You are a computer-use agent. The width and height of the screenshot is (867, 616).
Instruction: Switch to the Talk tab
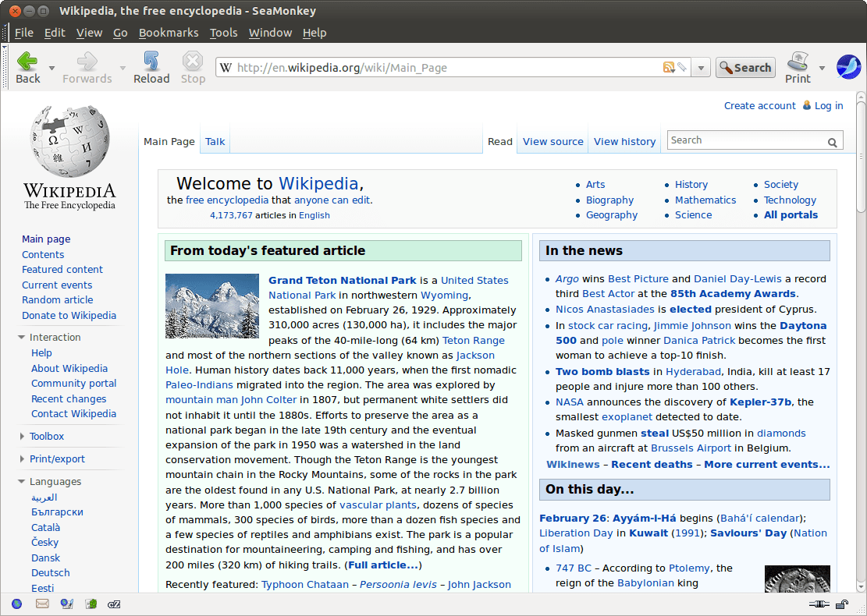pyautogui.click(x=215, y=141)
